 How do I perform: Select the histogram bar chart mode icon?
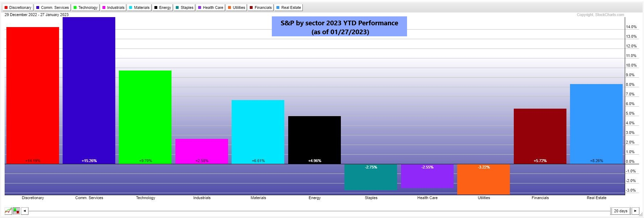16,211
